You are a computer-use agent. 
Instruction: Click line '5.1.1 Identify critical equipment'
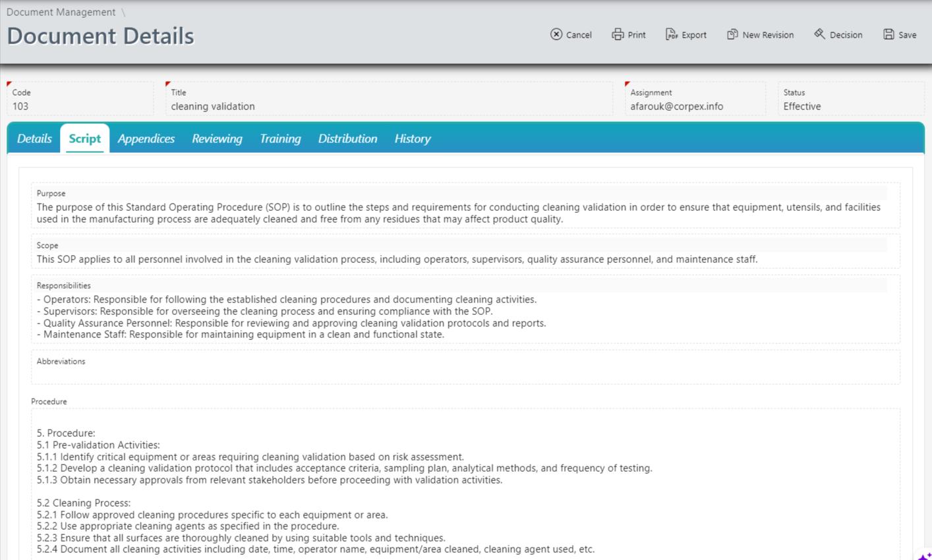pos(250,457)
